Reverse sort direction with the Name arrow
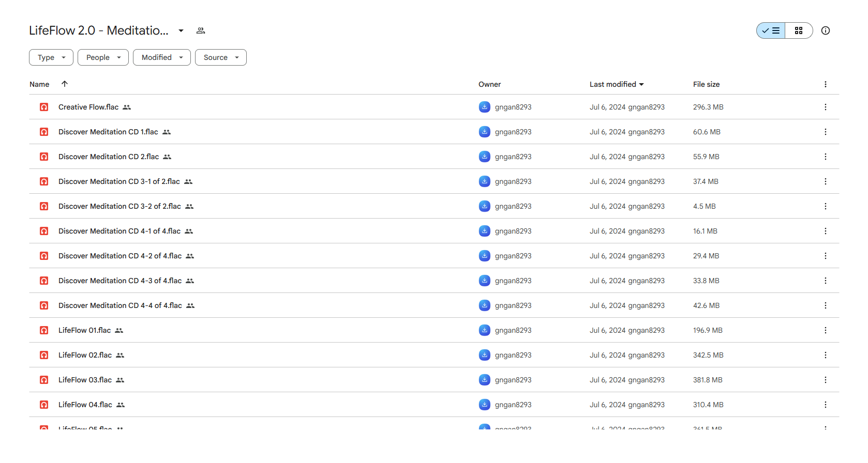868x463 pixels. [65, 84]
